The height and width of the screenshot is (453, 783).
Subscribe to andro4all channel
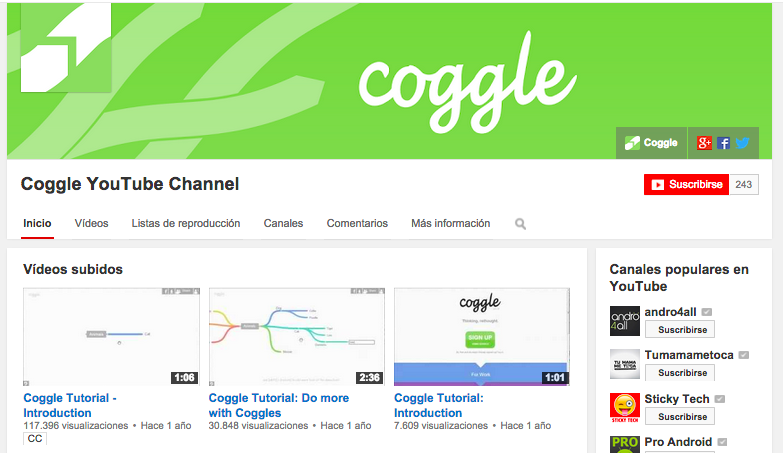tap(680, 330)
